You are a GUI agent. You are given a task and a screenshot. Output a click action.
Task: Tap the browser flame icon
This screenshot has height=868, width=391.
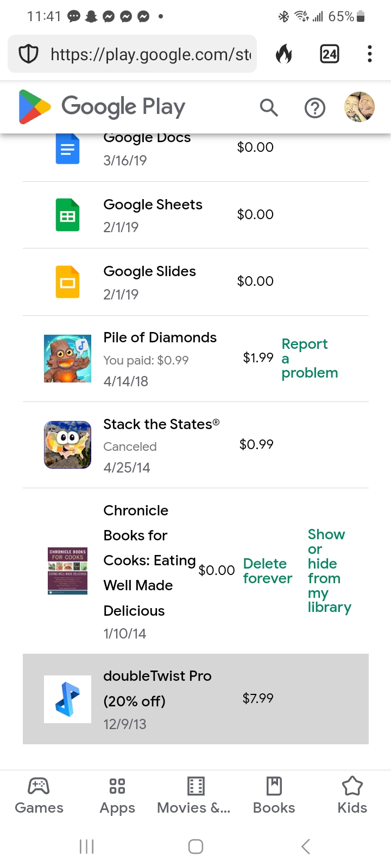click(x=283, y=54)
